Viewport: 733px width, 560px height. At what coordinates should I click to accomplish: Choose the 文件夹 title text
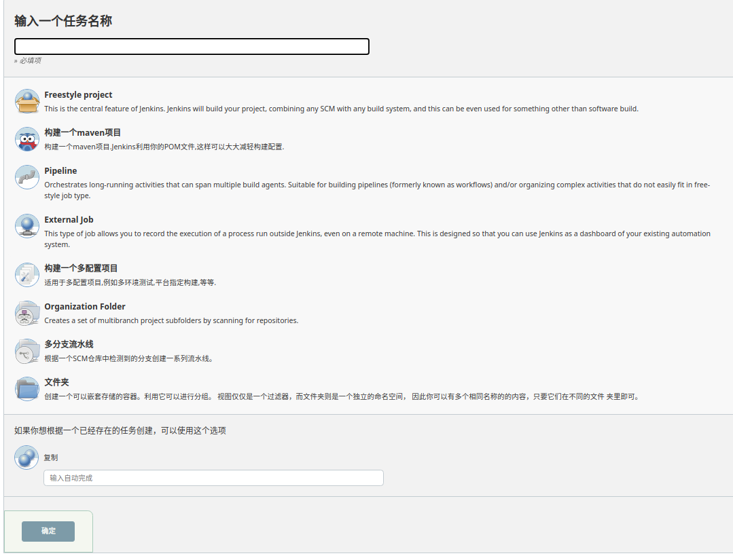coord(56,383)
